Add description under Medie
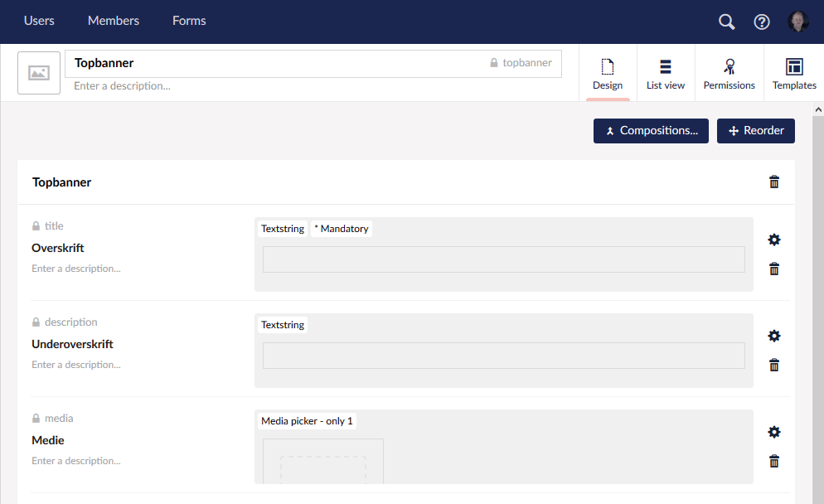 click(x=76, y=461)
